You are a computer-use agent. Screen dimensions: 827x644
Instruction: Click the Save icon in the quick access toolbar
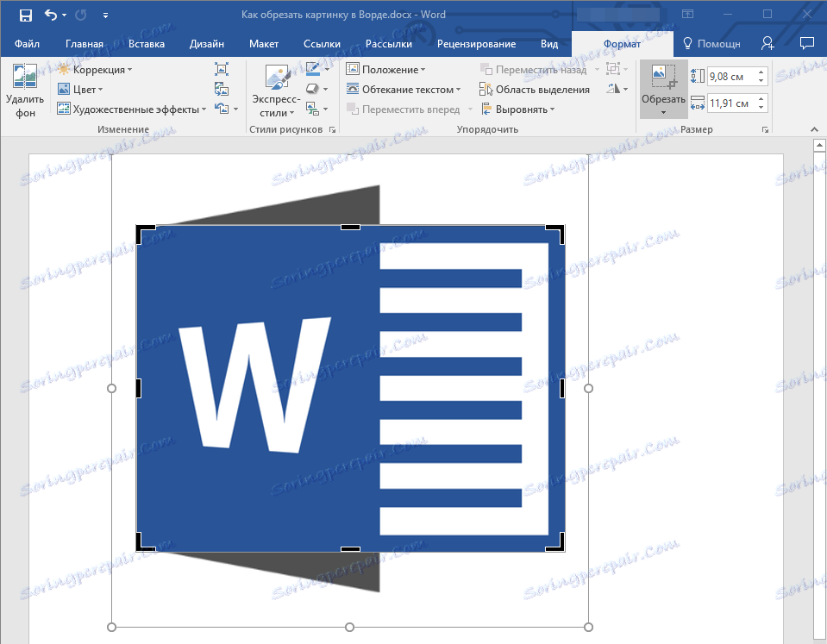pyautogui.click(x=25, y=16)
